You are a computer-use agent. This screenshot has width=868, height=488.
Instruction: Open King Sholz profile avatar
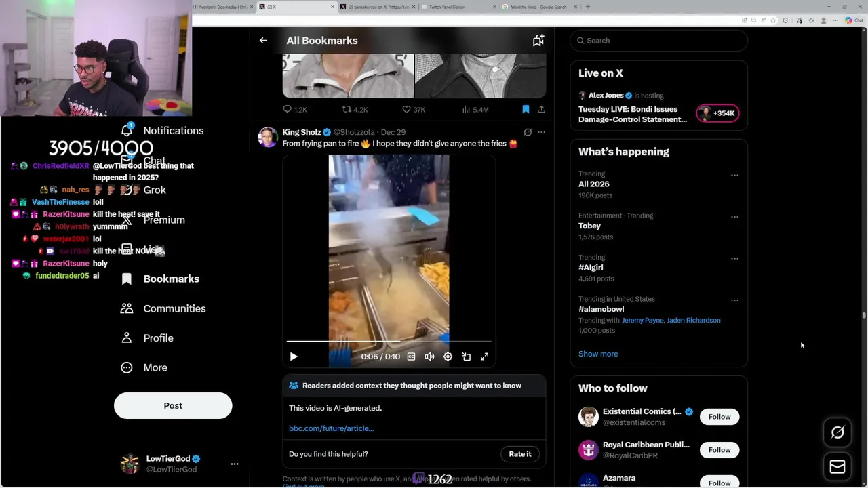(268, 137)
